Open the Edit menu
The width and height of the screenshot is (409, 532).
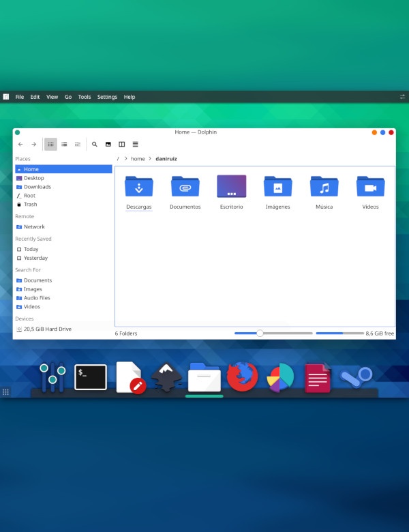coord(35,97)
